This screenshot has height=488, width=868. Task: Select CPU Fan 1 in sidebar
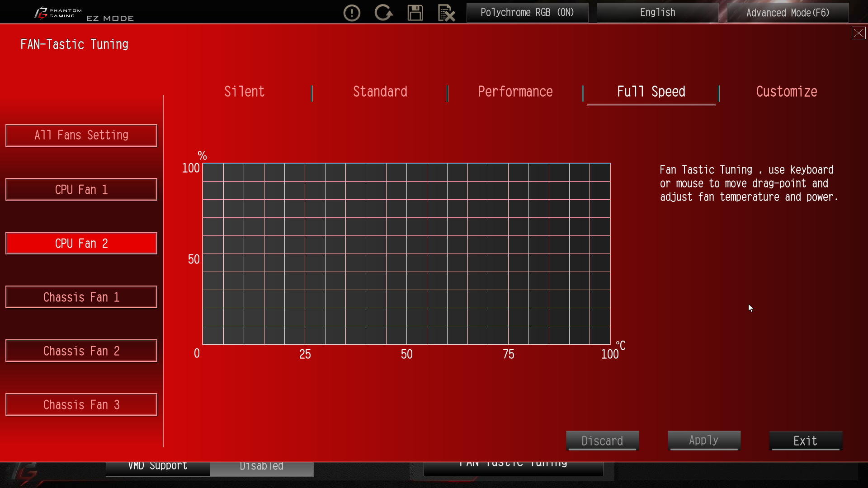(81, 189)
